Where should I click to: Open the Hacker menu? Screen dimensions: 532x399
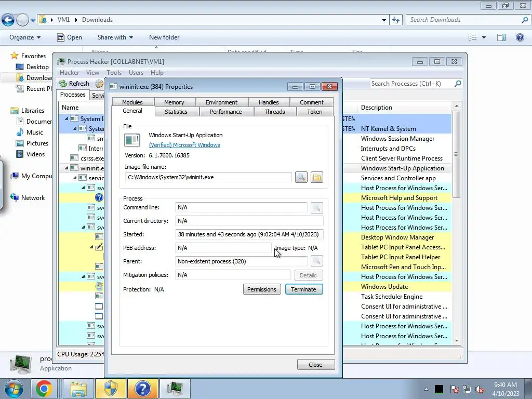69,73
